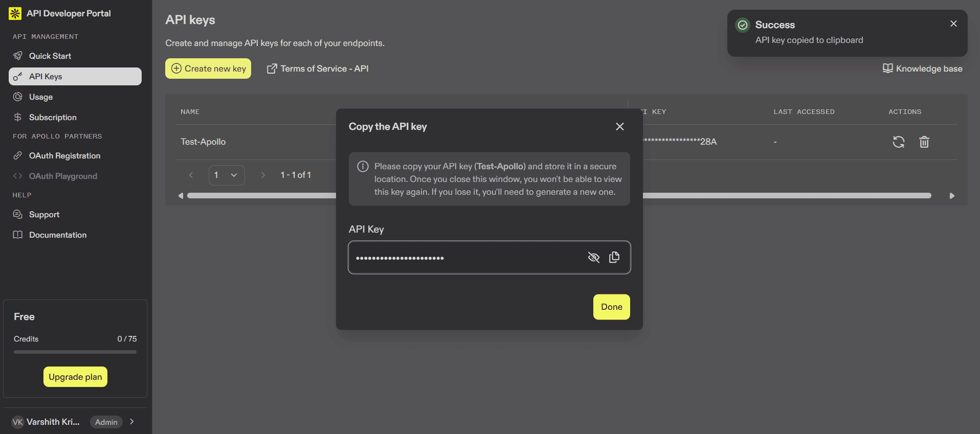
Task: Click the Free plan heading
Action: (24, 317)
